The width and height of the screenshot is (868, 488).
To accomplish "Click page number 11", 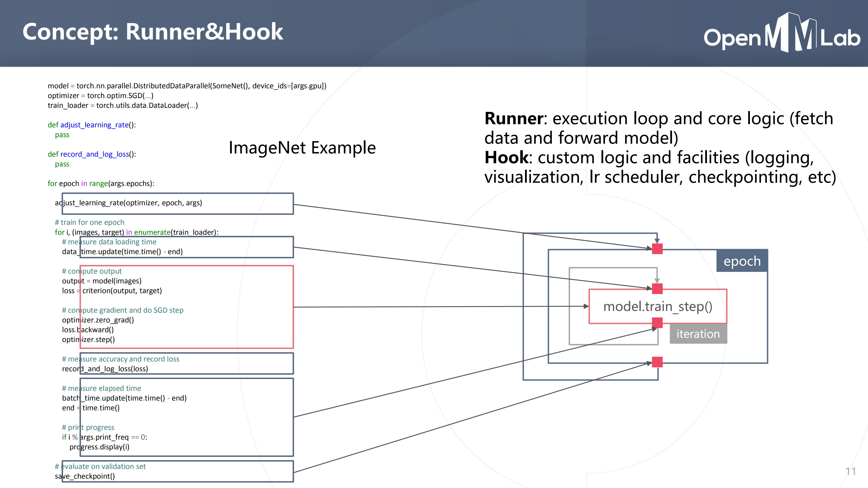I will coord(850,471).
